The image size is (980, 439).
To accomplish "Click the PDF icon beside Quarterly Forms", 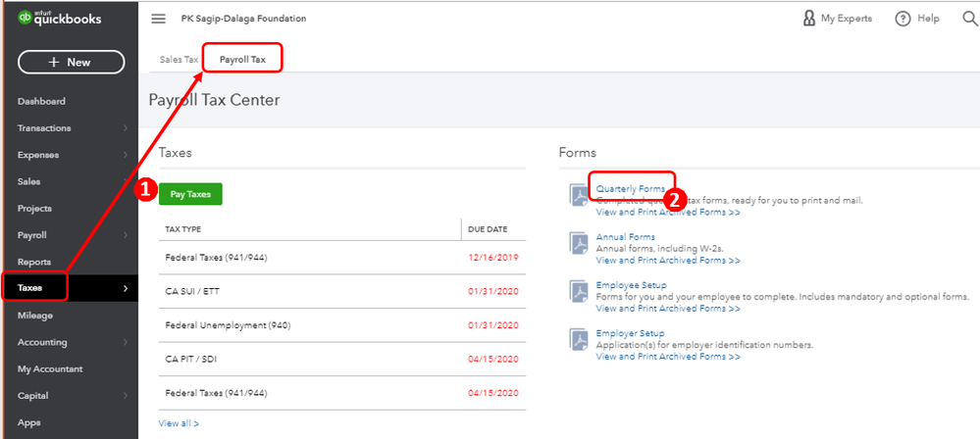I will click(579, 194).
